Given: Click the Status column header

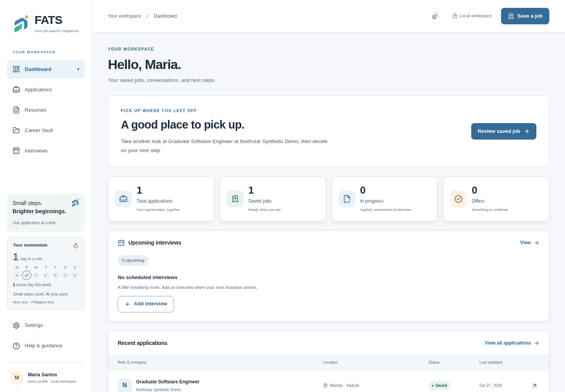Looking at the screenshot, I should point(434,363).
